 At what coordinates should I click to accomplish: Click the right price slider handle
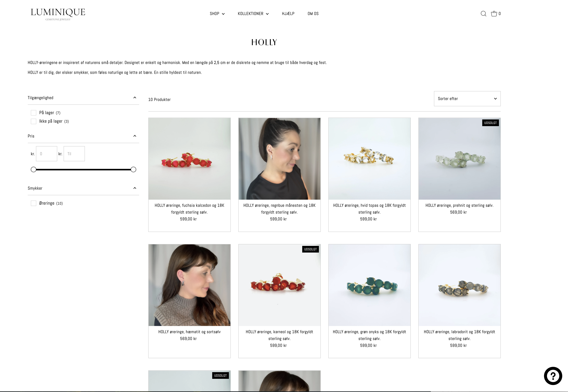point(133,169)
